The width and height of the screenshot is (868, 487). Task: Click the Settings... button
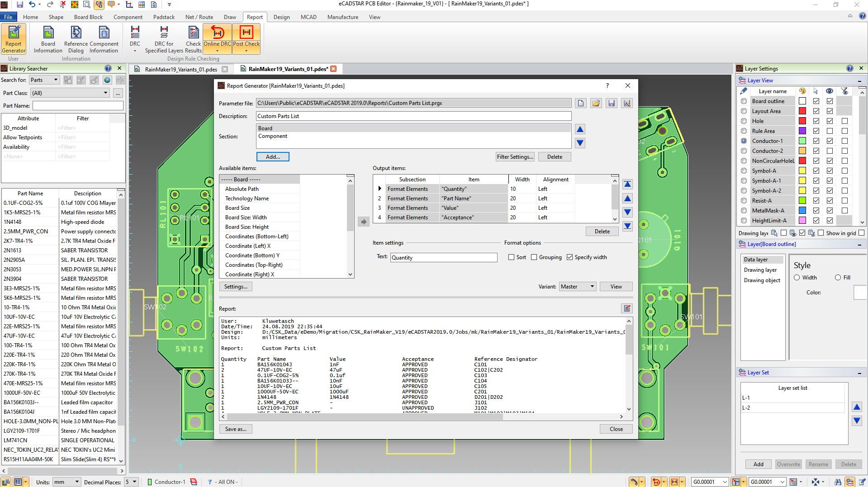[x=236, y=287]
